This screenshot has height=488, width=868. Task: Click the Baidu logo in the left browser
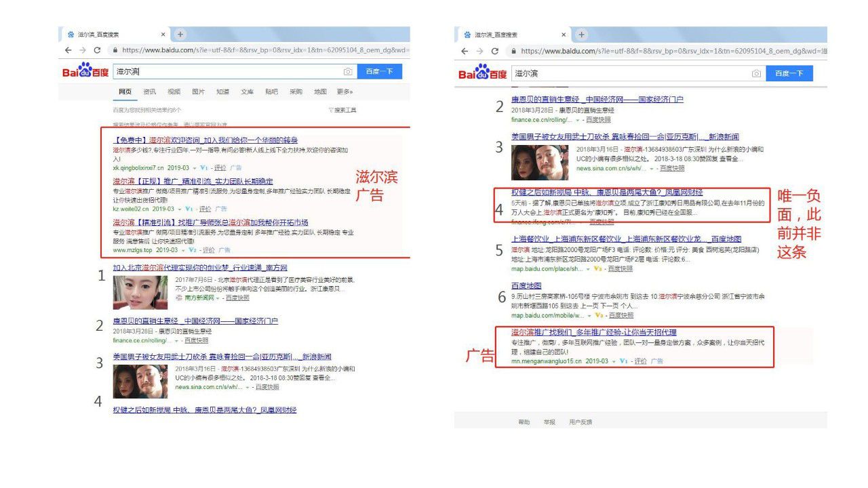coord(85,70)
